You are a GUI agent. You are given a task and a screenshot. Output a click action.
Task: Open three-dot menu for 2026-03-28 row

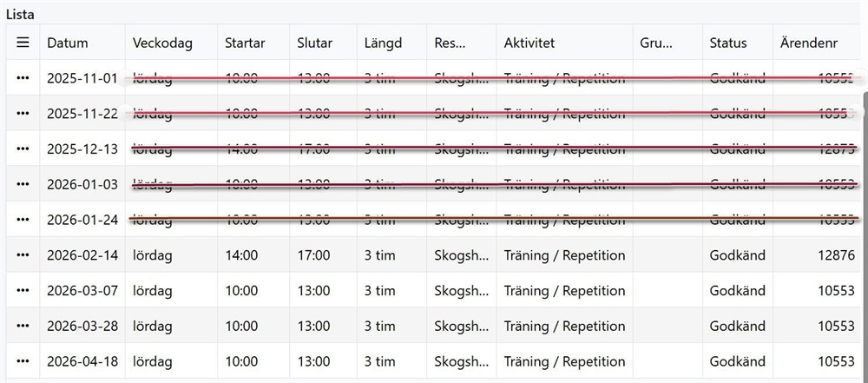pos(23,327)
